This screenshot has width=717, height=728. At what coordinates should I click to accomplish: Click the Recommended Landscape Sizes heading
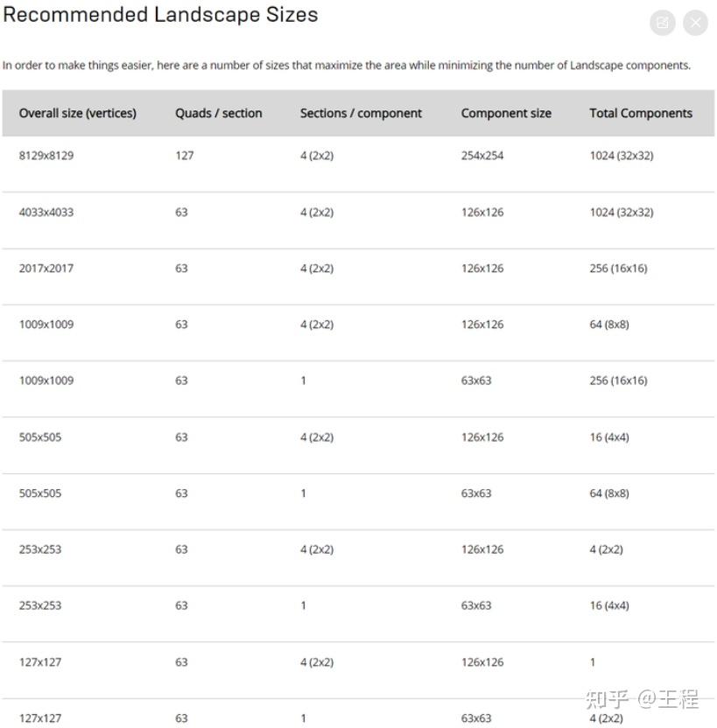tap(160, 15)
